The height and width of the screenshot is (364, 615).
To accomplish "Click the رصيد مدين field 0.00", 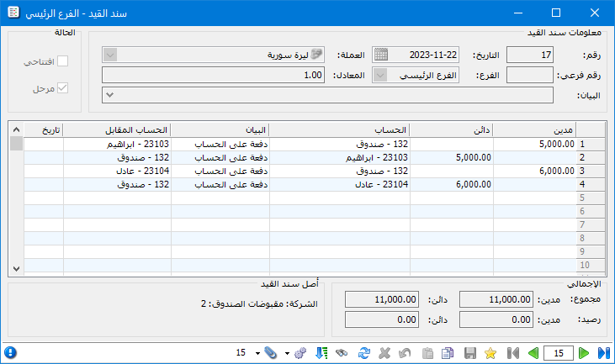I will click(496, 319).
